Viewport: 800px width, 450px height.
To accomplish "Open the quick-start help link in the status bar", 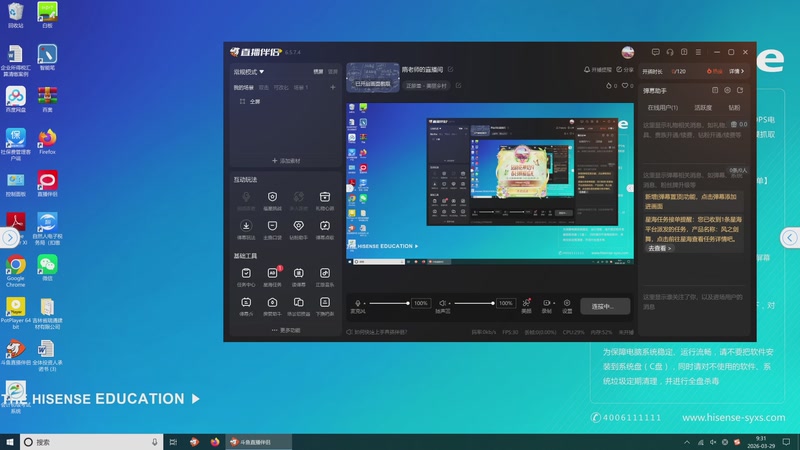I will (x=377, y=332).
